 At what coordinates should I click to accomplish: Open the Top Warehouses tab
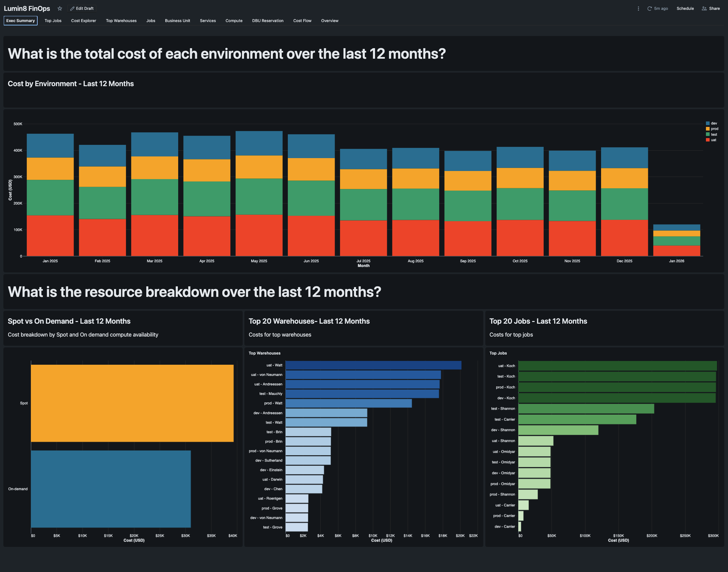point(121,21)
